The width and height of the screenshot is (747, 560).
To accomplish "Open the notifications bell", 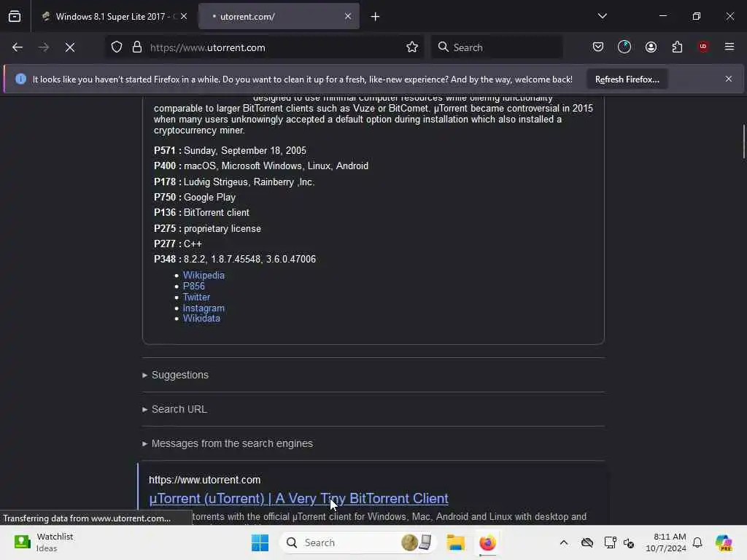I will 697,542.
